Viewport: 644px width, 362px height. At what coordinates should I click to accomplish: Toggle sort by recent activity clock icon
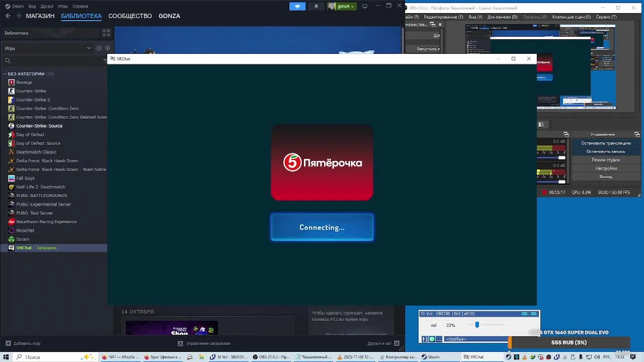pos(99,48)
